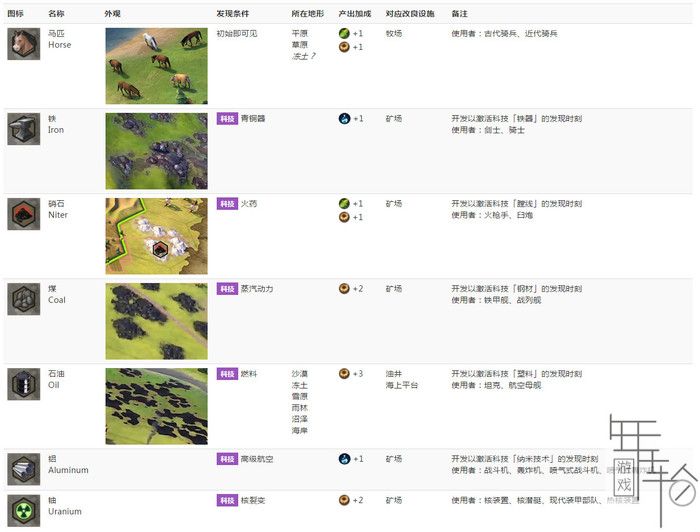
Task: Click the 所在地形 column header
Action: pyautogui.click(x=308, y=14)
